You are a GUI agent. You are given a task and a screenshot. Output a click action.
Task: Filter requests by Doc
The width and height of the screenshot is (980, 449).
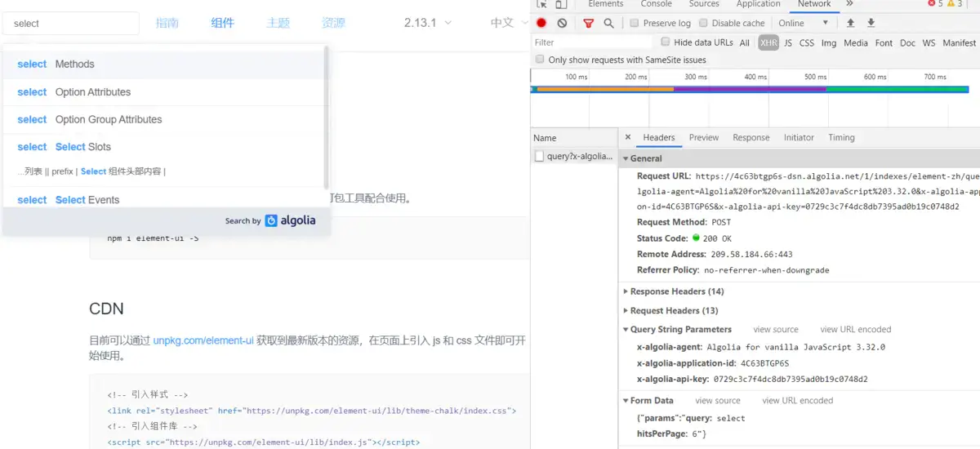(x=908, y=42)
